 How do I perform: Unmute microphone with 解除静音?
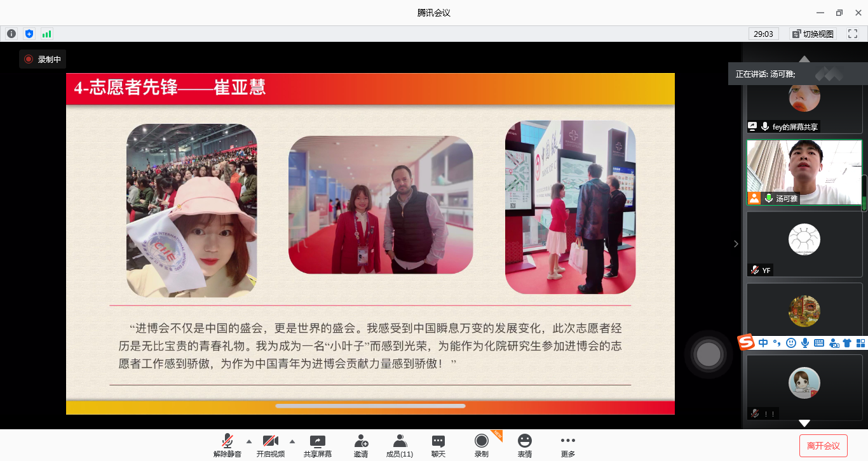227,441
